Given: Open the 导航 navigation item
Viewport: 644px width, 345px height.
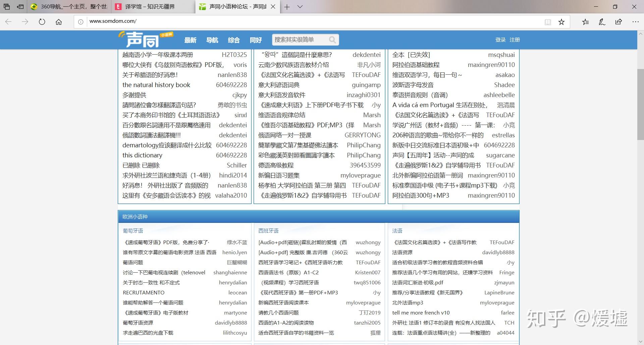Looking at the screenshot, I should tap(212, 40).
